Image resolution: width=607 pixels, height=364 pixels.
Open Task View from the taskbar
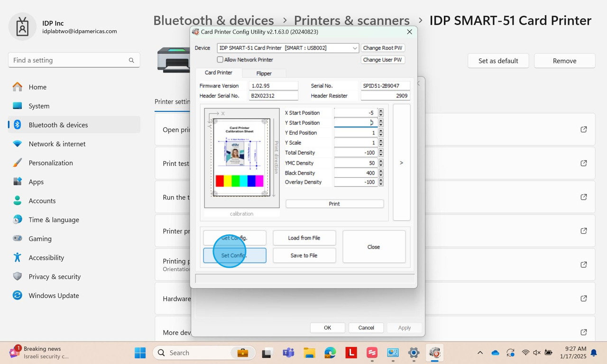pos(267,353)
